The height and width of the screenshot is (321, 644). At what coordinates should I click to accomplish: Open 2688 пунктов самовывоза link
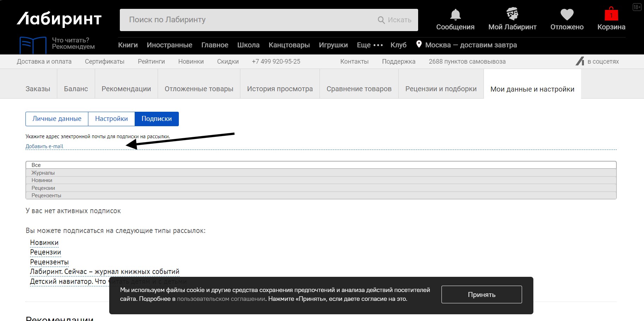[467, 62]
